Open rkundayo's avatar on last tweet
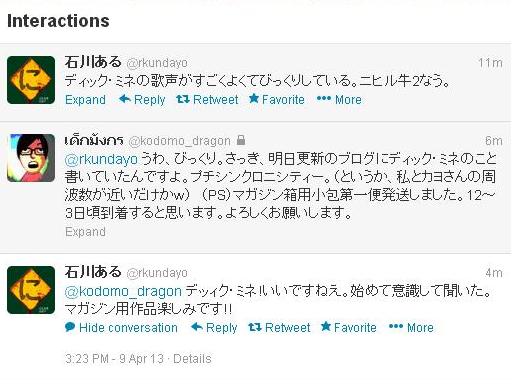517x389 pixels. pos(31,290)
